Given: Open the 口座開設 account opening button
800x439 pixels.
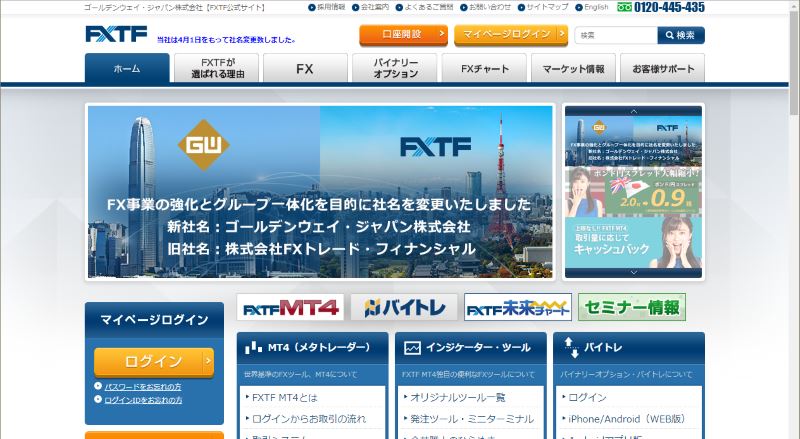Looking at the screenshot, I should [x=403, y=35].
